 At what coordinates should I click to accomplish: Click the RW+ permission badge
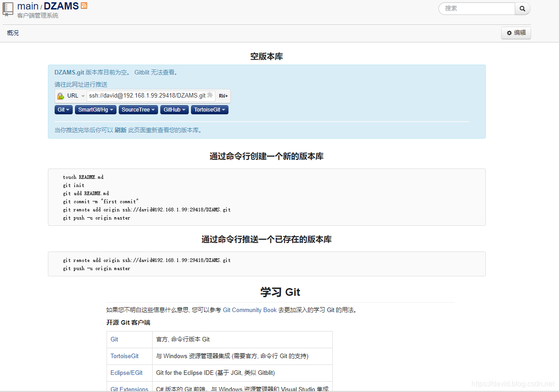click(x=224, y=96)
